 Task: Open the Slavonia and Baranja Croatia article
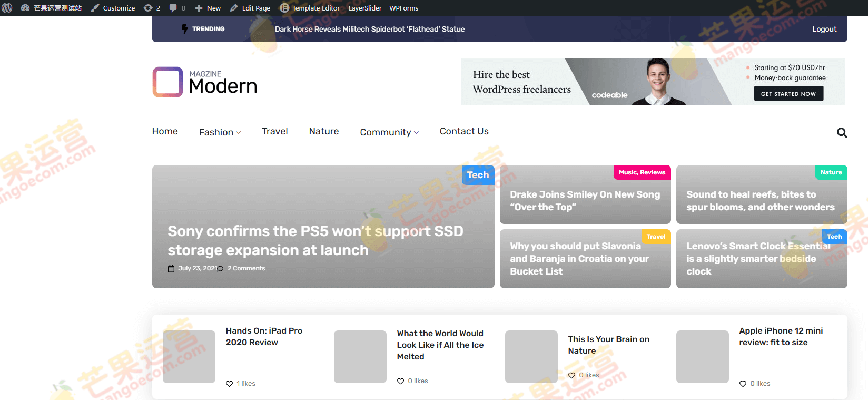tap(579, 259)
